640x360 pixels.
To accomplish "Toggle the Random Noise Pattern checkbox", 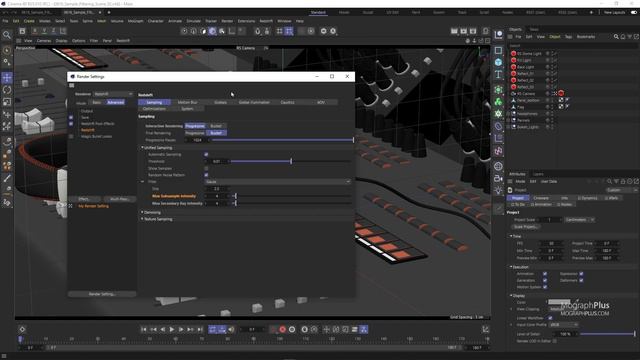I will pyautogui.click(x=206, y=175).
